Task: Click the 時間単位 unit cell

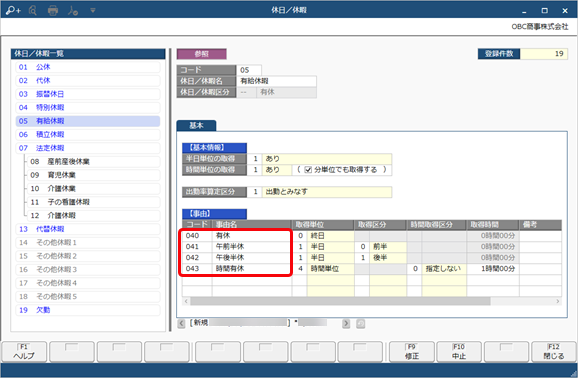Action: [x=330, y=269]
